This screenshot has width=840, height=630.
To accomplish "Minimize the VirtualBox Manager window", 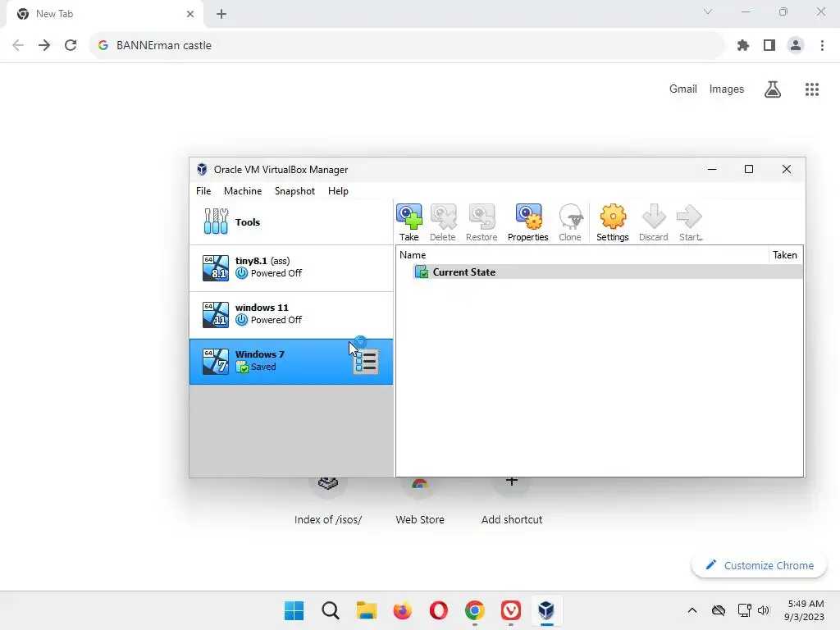I will 712,169.
